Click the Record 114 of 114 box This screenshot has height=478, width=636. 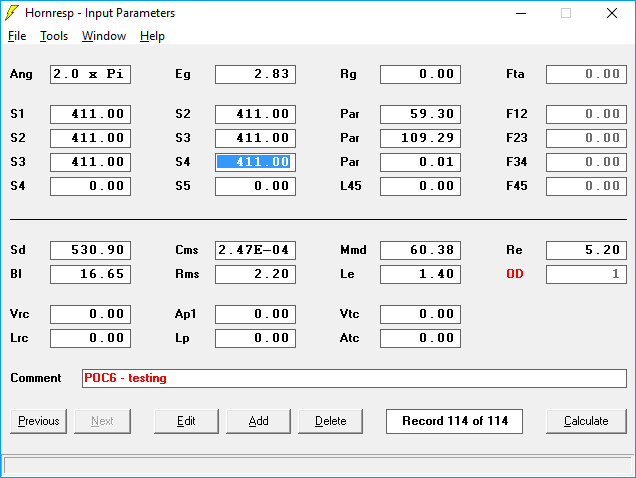click(454, 421)
